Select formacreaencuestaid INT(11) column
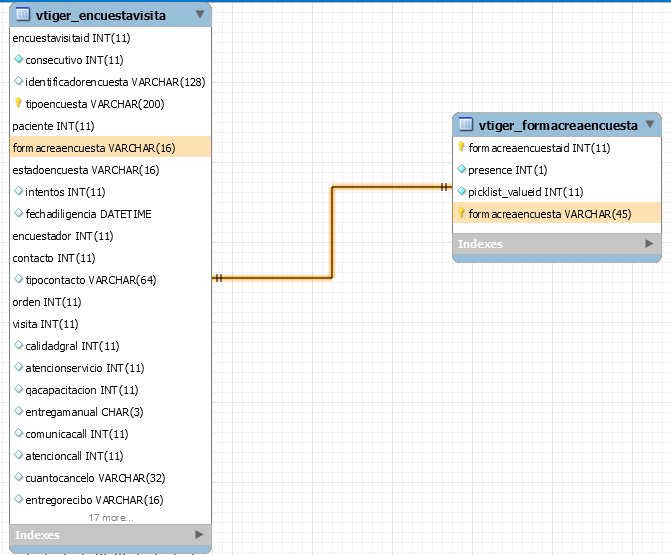 tap(557, 148)
